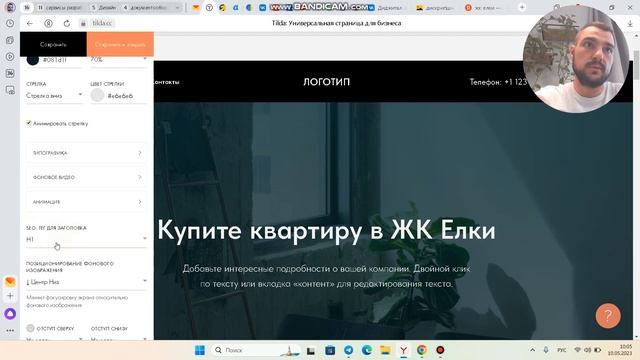Screen dimensions: 640x360
Task: Add a new sidebar app with plus
Action: 10,296
